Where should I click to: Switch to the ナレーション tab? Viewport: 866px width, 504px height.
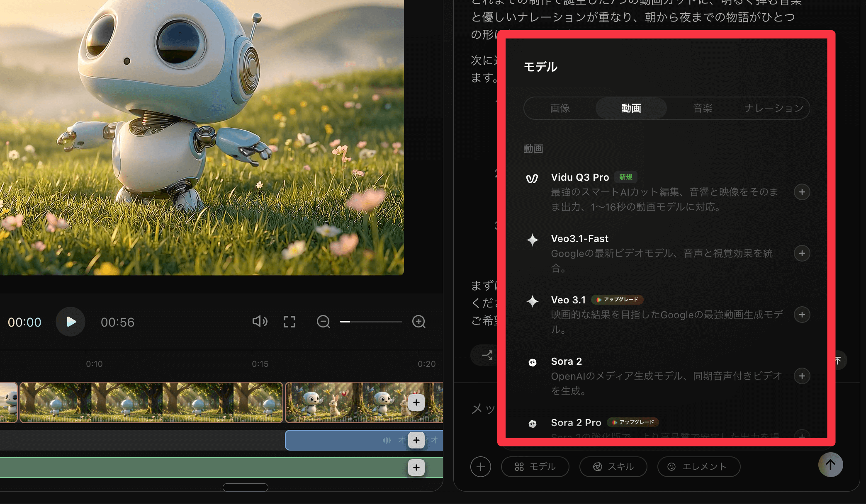[x=774, y=108]
